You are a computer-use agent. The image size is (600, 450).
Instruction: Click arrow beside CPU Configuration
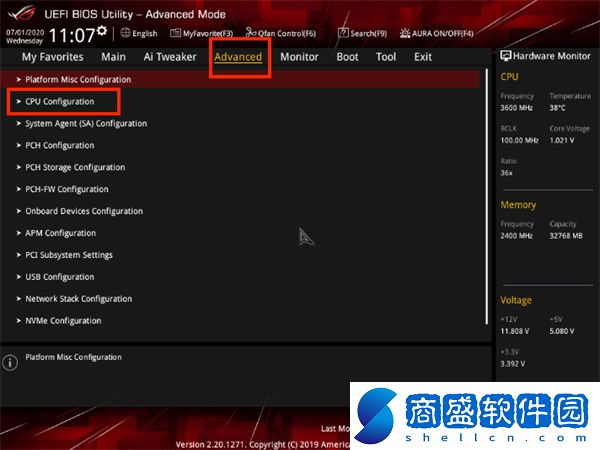[18, 101]
